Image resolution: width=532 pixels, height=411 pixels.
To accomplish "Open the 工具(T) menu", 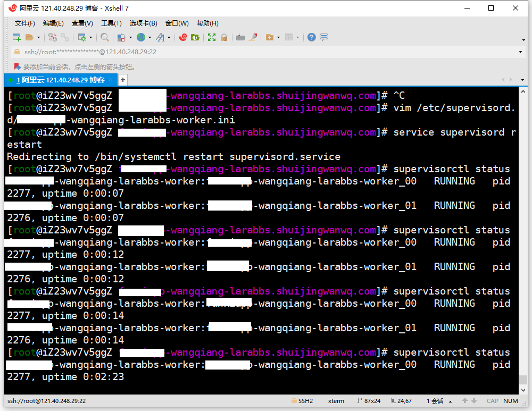I will [x=111, y=23].
